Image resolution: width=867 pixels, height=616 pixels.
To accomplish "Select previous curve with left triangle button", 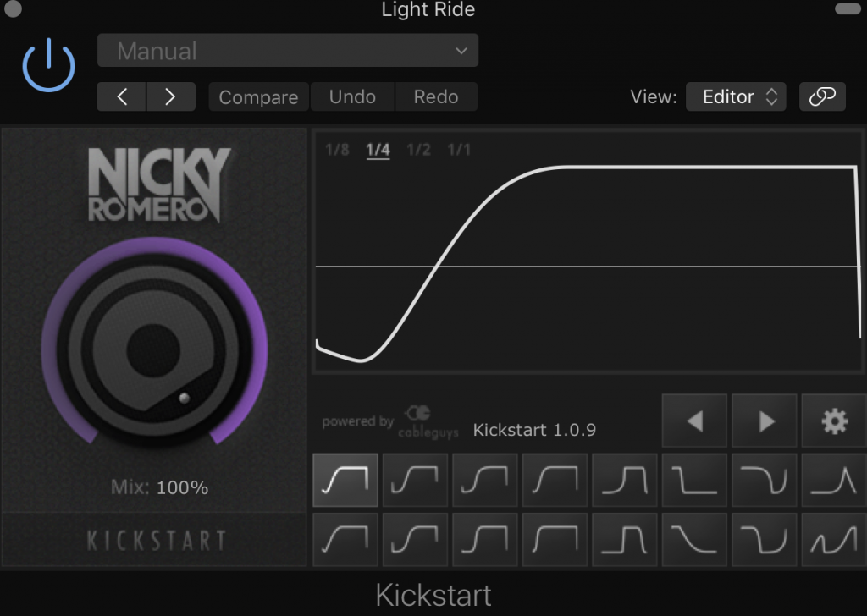I will pos(694,421).
